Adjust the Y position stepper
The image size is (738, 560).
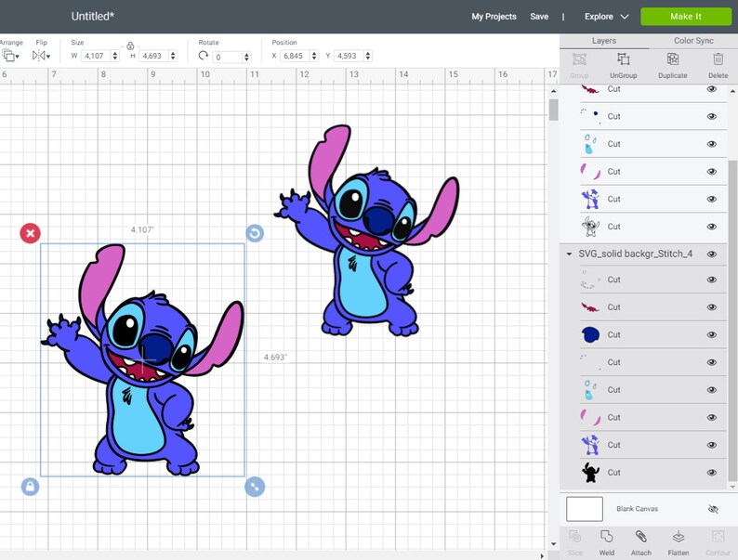367,56
